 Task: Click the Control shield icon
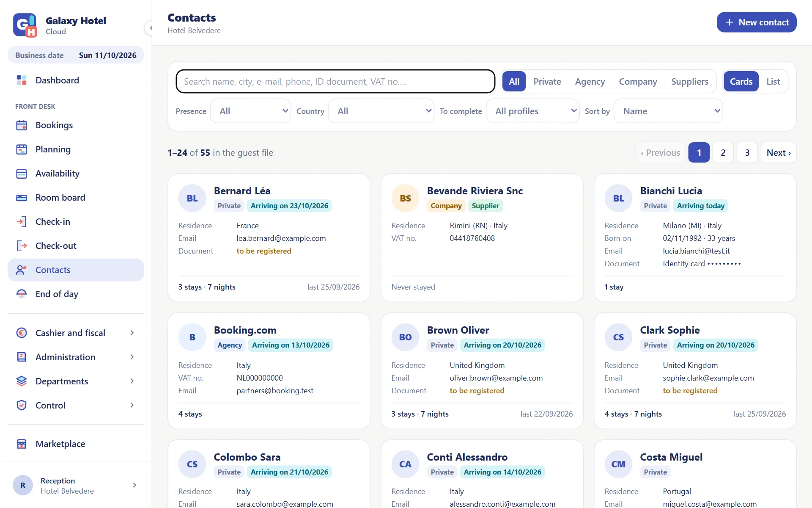tap(22, 405)
